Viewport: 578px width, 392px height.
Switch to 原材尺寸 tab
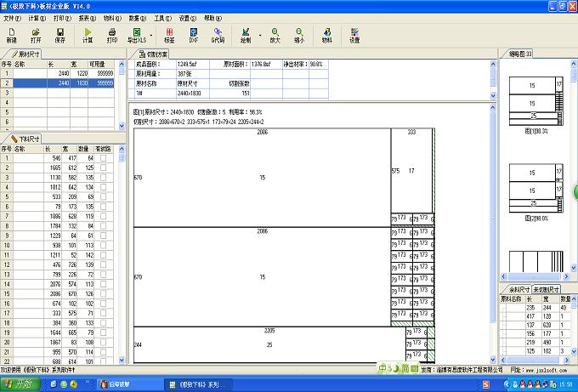click(25, 54)
